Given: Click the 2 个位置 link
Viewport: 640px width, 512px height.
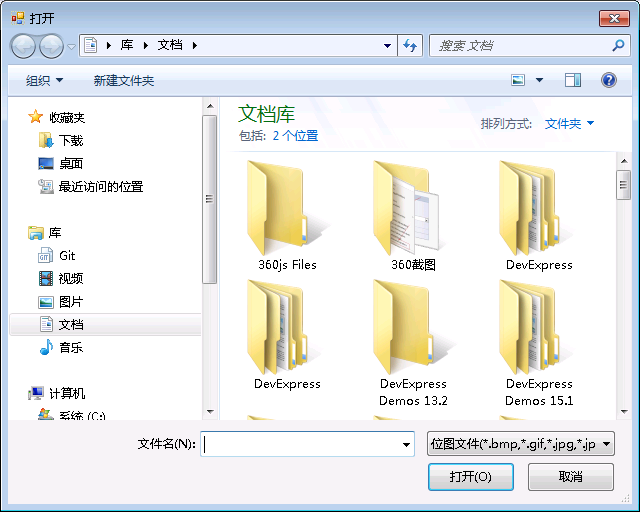Looking at the screenshot, I should point(295,136).
